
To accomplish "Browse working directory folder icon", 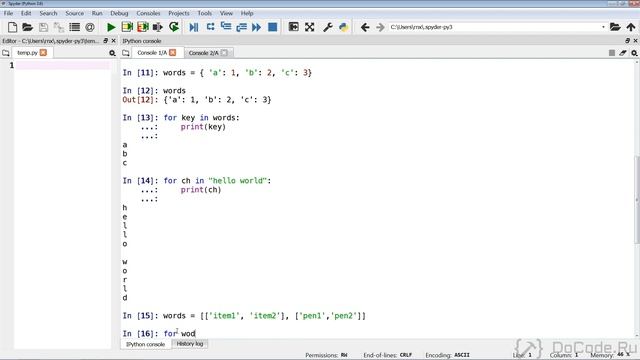I will click(x=615, y=27).
